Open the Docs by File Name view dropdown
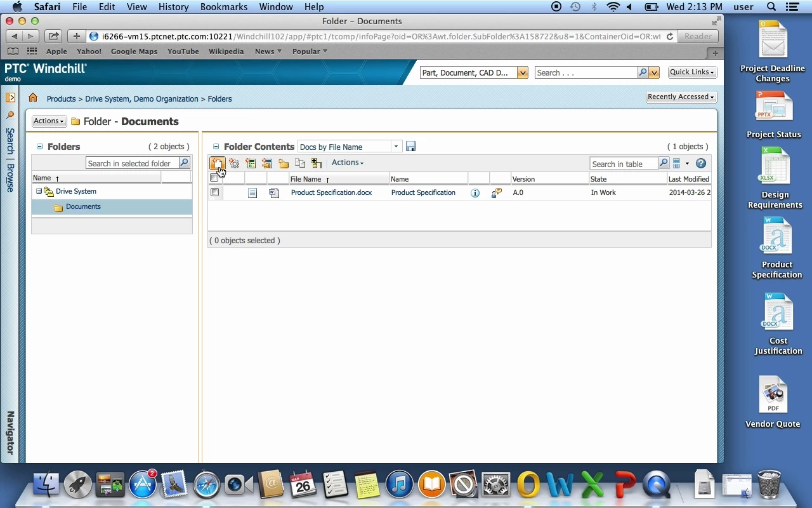This screenshot has height=508, width=812. tap(396, 147)
